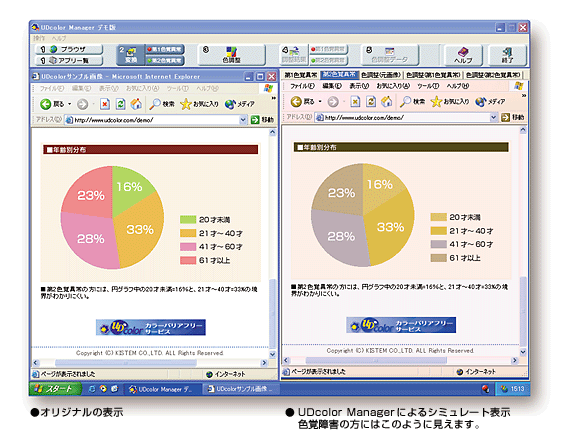This screenshot has height=444, width=561.
Task: Click the スタート button on the taskbar
Action: [55, 389]
